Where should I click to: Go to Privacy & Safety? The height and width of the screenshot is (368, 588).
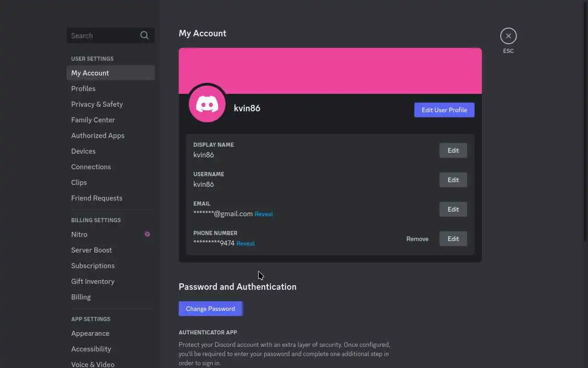coord(110,104)
